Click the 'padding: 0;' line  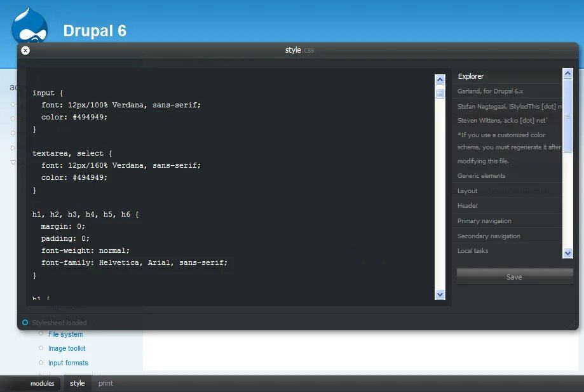click(65, 238)
